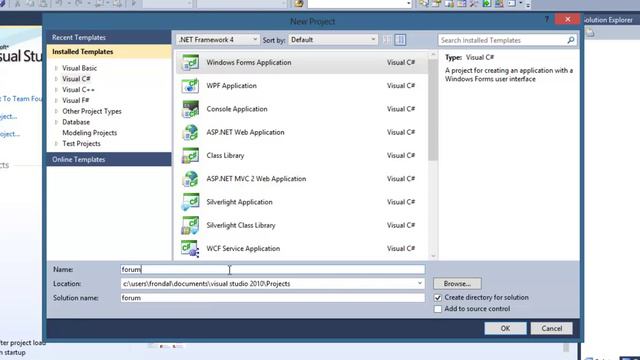Viewport: 640px width, 360px height.
Task: Click the Name input field
Action: tap(273, 269)
